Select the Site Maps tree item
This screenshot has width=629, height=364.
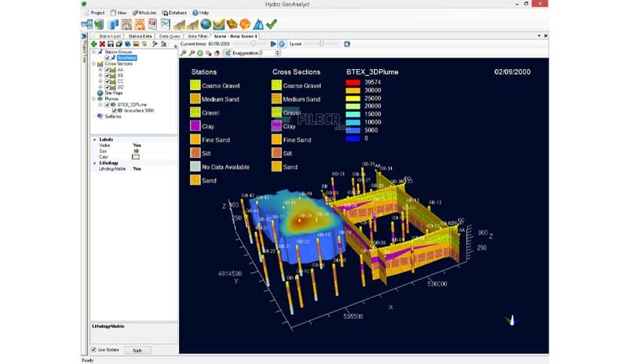[114, 93]
